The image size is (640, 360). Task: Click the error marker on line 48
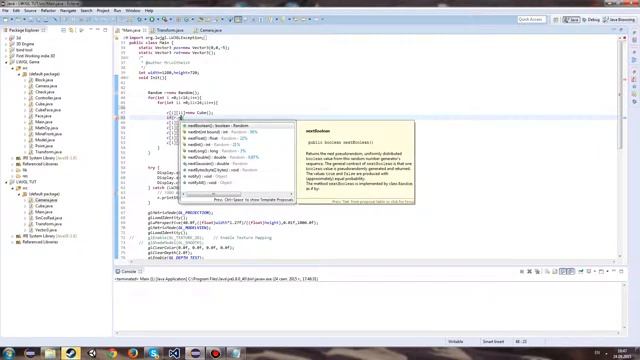tap(116, 118)
